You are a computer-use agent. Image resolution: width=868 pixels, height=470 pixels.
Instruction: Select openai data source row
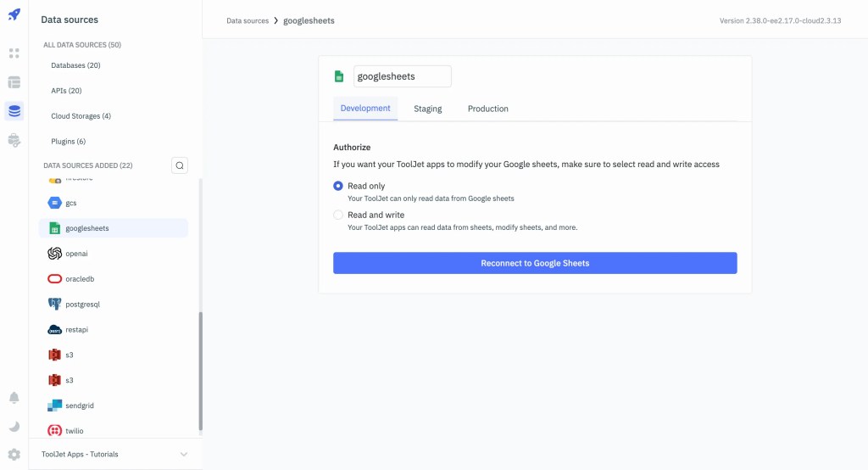(114, 254)
